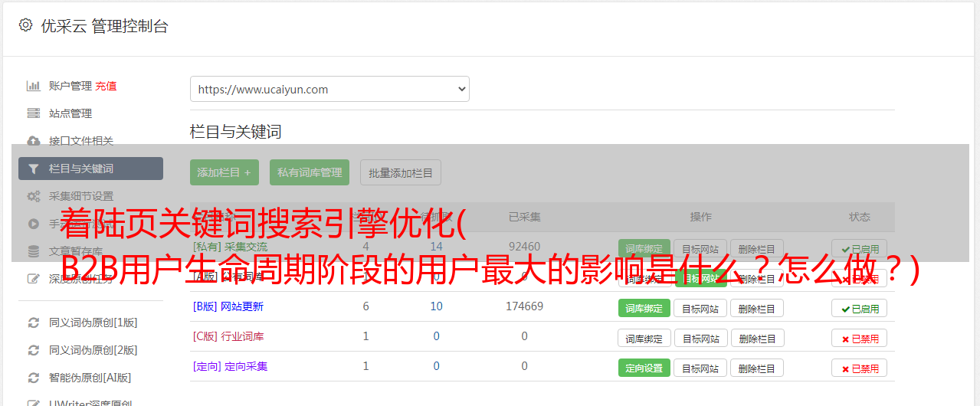Open the [C版] 行业词库 column link
This screenshot has width=980, height=406.
point(228,336)
